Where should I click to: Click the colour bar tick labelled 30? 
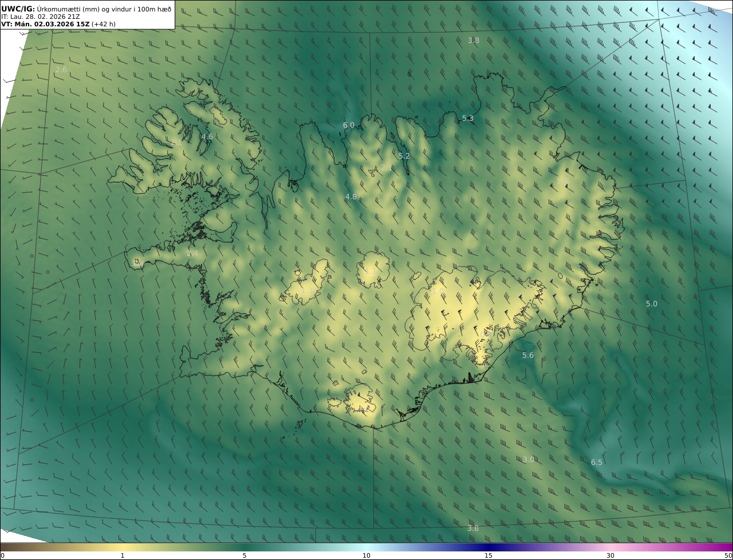[610, 555]
